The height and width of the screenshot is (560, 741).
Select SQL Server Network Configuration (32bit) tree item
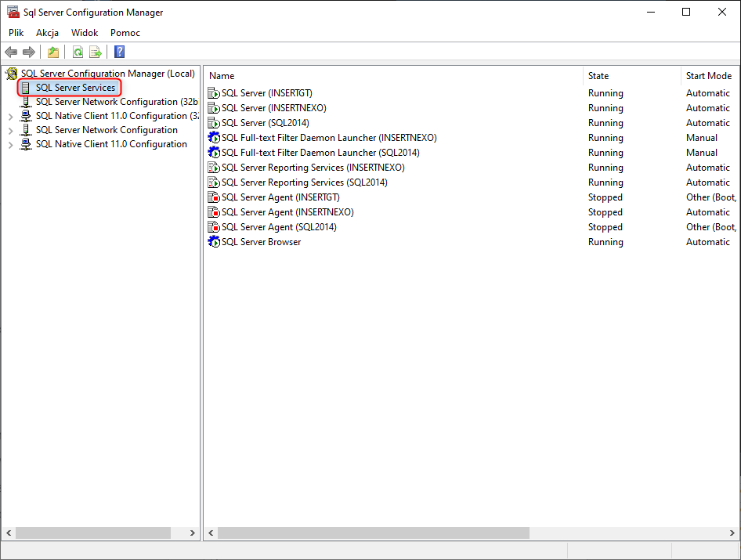click(117, 102)
